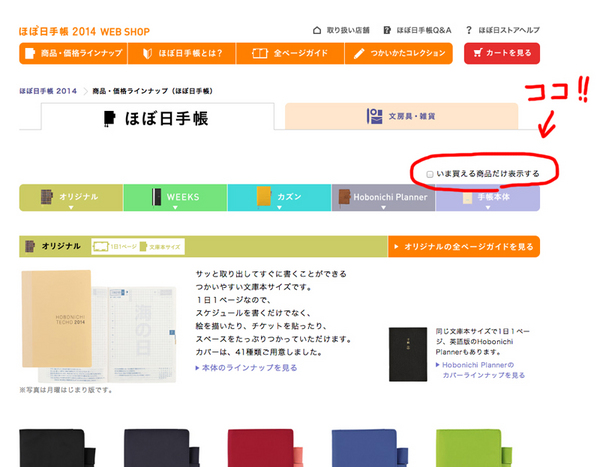
Task: Jump to the カズン category
Action: (279, 197)
